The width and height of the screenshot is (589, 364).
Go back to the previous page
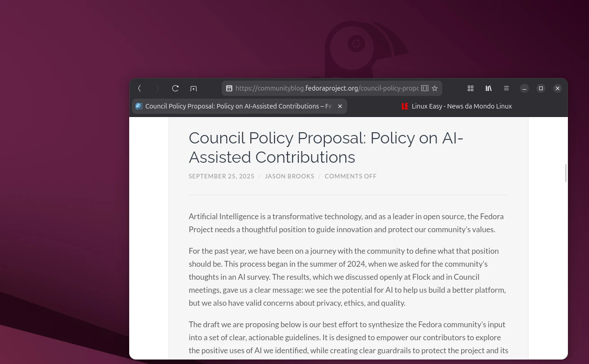(140, 88)
